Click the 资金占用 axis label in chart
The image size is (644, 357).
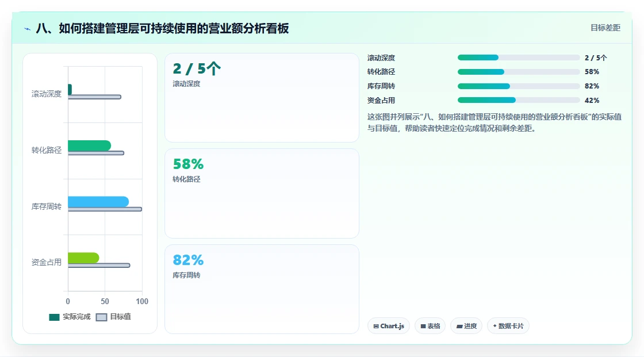point(47,262)
